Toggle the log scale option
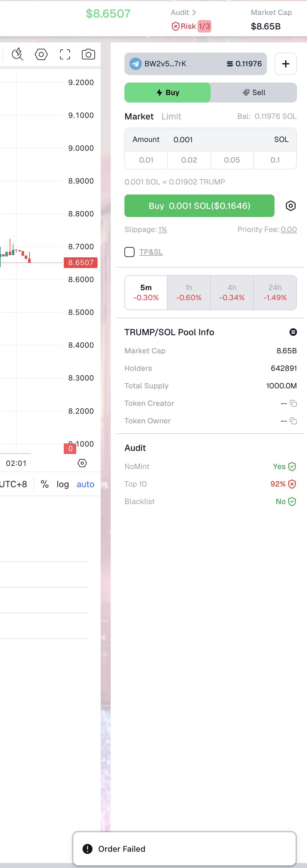 tap(63, 484)
